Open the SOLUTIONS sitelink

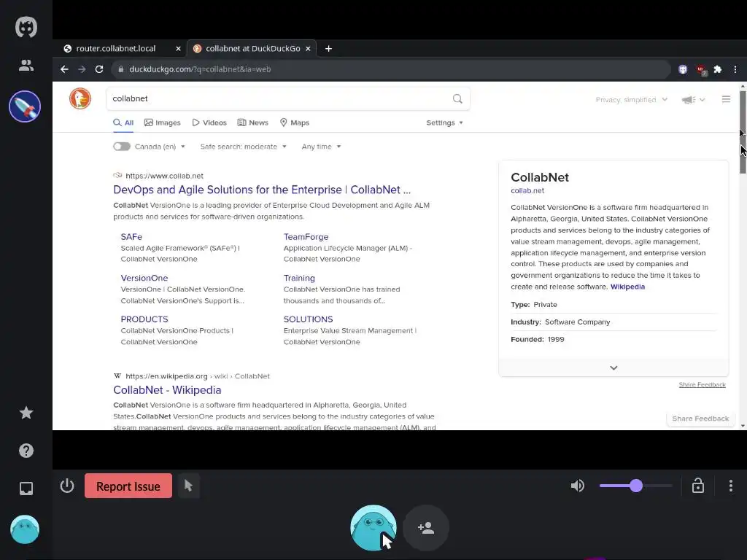(309, 319)
